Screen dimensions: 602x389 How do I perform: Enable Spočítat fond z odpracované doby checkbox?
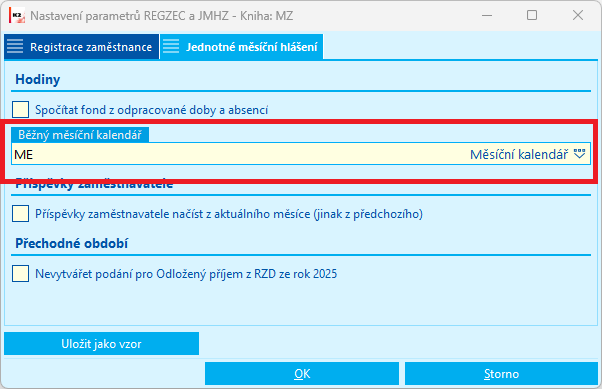(20, 109)
